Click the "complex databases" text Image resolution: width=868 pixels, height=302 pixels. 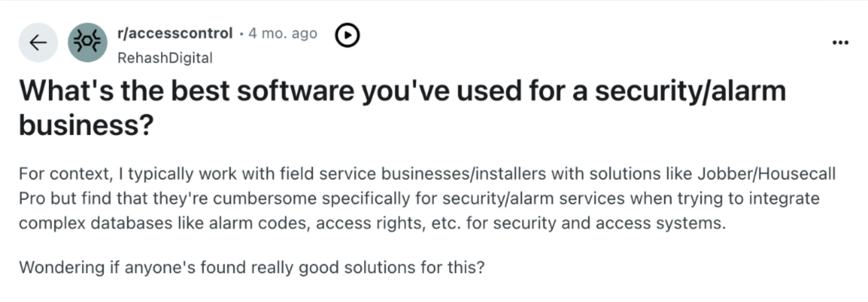click(x=96, y=223)
